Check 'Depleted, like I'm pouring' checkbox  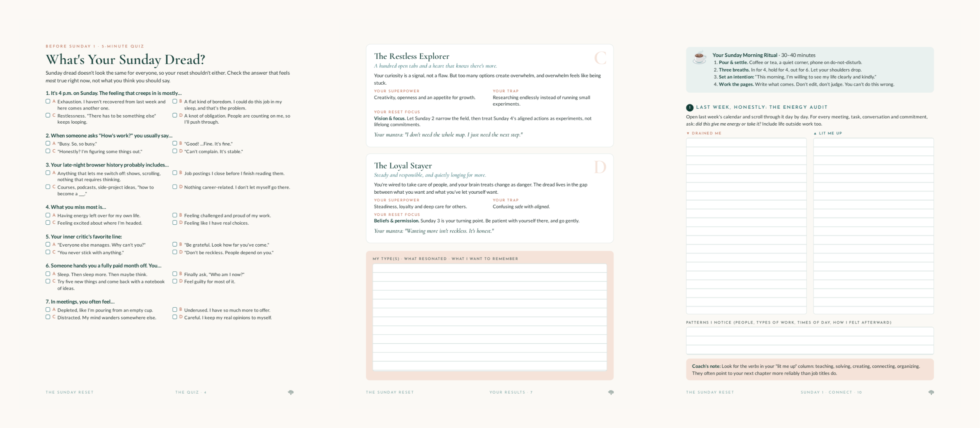tap(48, 309)
